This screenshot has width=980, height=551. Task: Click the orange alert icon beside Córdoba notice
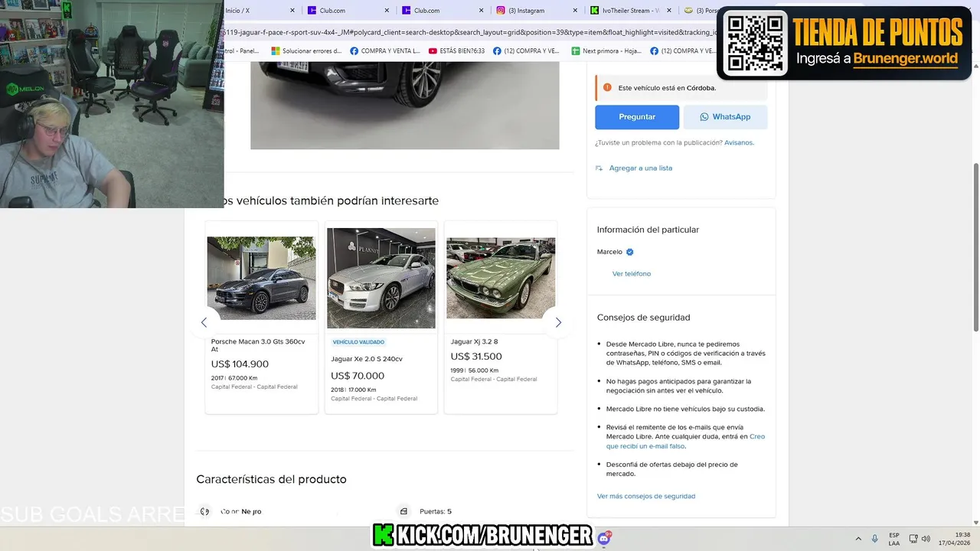coord(607,88)
